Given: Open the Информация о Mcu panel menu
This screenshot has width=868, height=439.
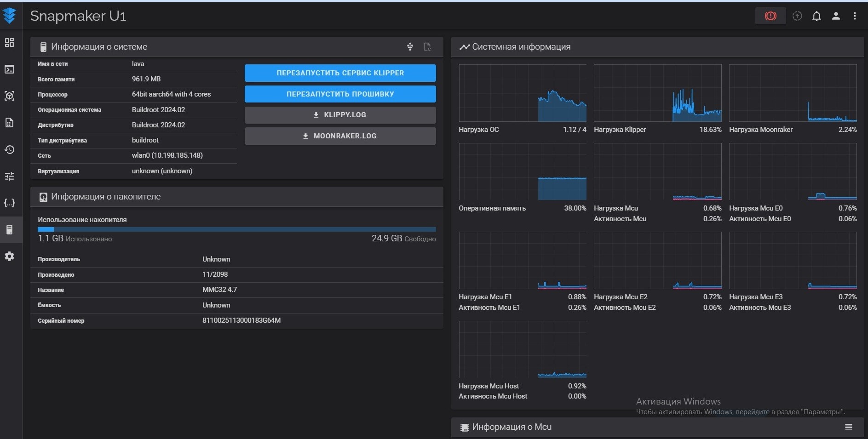Looking at the screenshot, I should (849, 427).
